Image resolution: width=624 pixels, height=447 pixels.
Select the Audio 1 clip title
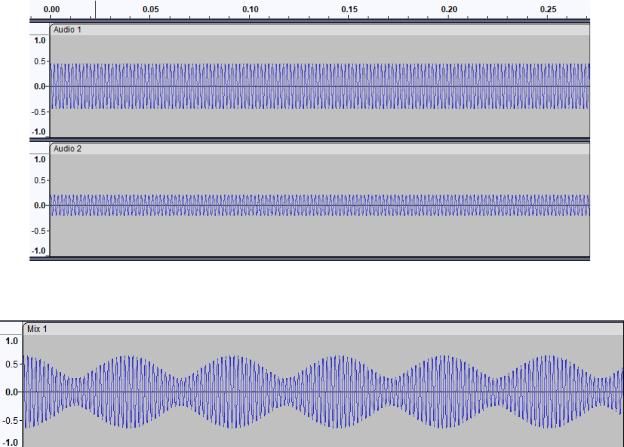click(67, 29)
